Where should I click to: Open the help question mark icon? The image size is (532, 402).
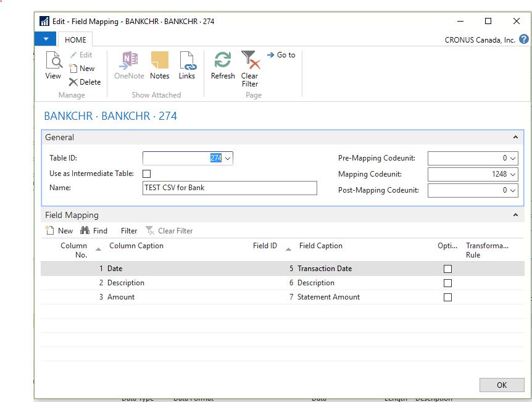point(524,40)
